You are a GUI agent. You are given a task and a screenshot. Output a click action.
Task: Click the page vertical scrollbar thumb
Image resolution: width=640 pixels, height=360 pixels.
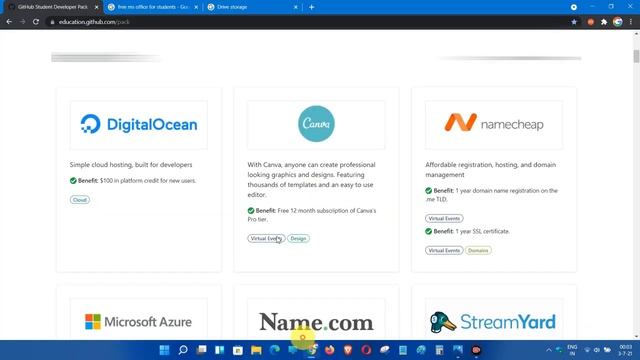[x=636, y=56]
